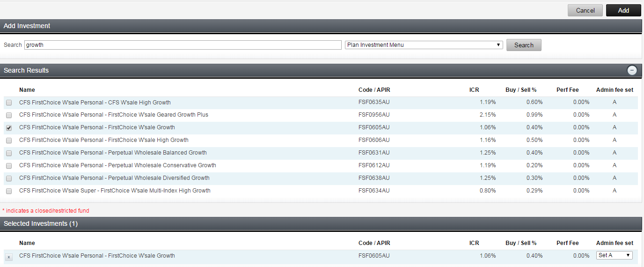Click Buy/Sell value 0.20%
This screenshot has height=267, width=644.
click(x=534, y=165)
